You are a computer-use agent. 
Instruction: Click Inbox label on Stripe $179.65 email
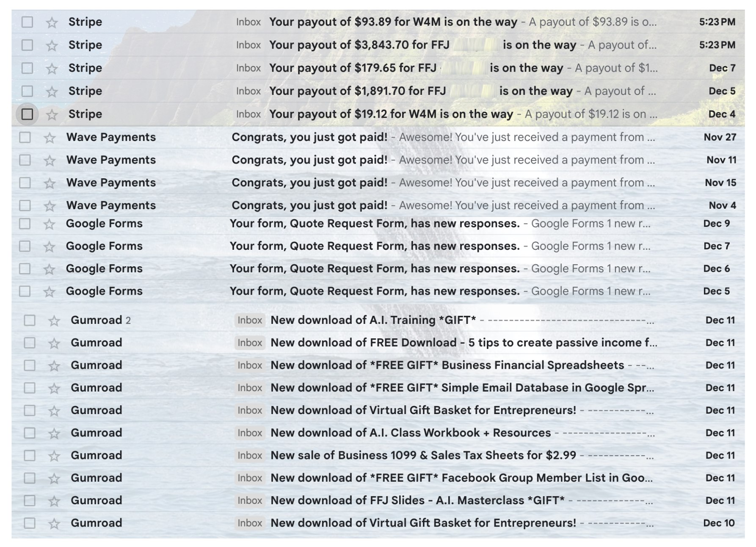tap(248, 68)
